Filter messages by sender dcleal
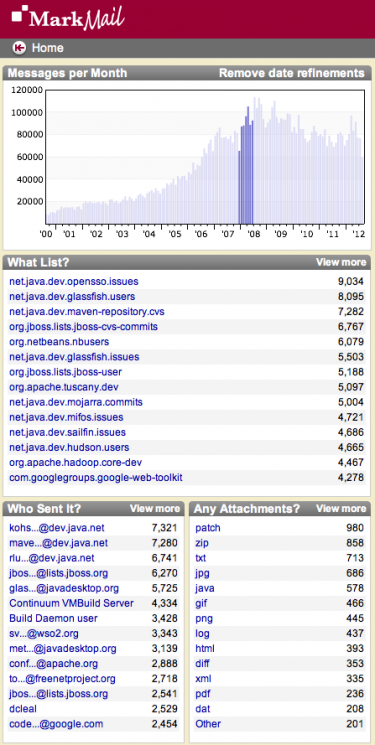The image size is (375, 745). pyautogui.click(x=23, y=709)
